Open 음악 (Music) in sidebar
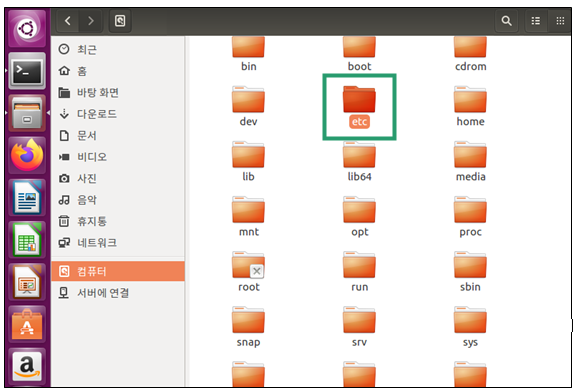 pos(118,200)
